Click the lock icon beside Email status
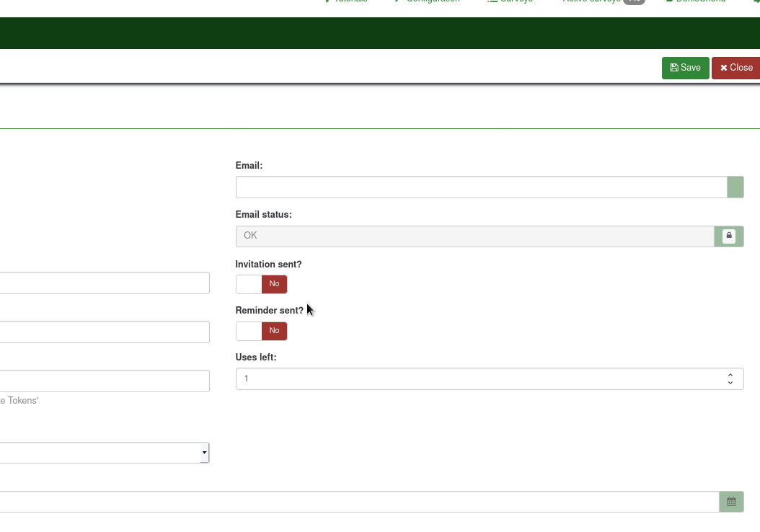Viewport: 760px width, 532px height. coord(729,236)
